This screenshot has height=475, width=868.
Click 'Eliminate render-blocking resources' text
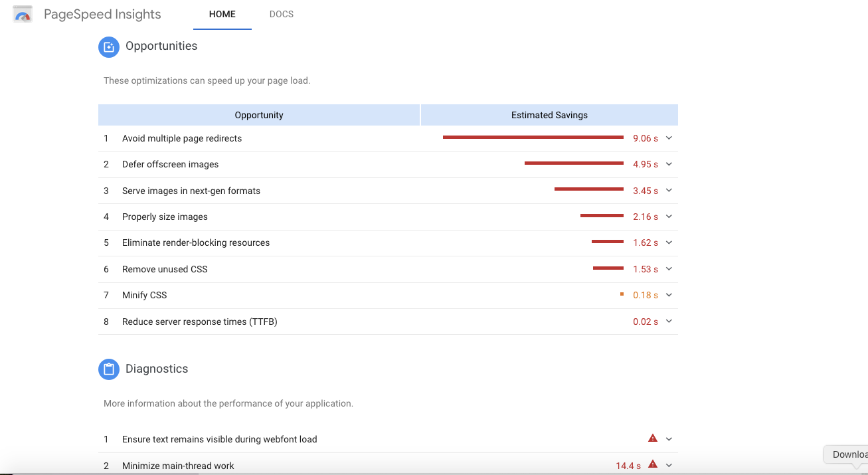tap(196, 242)
